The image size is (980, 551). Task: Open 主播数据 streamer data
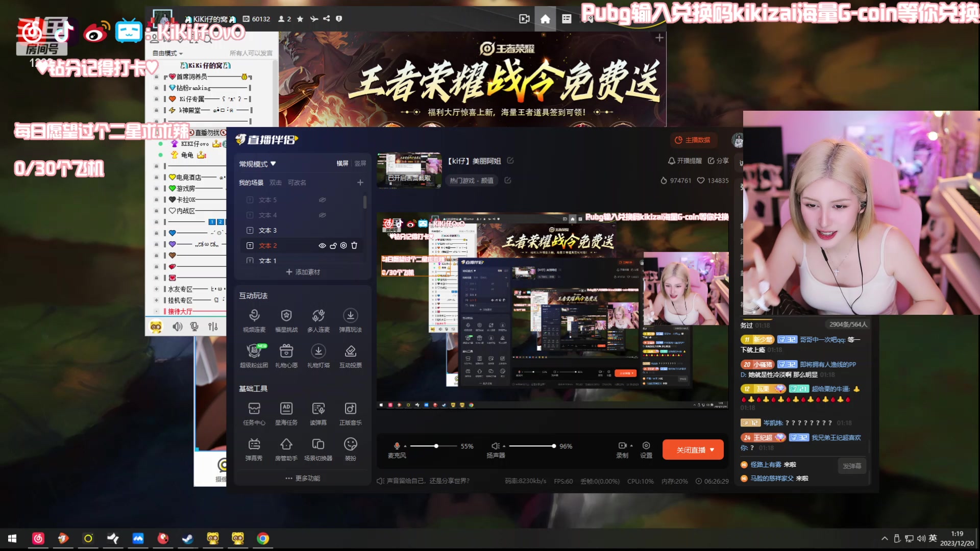(x=692, y=140)
